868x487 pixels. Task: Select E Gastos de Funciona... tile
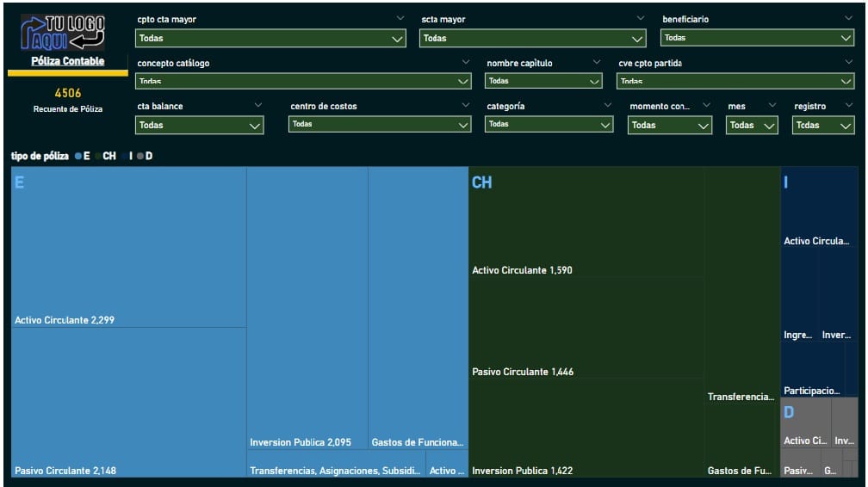click(418, 308)
